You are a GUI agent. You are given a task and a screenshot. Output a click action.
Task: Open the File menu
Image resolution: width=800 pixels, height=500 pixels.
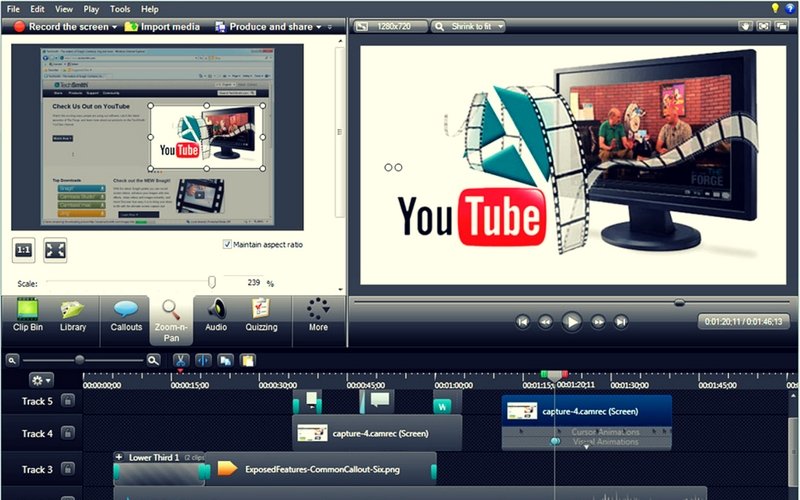13,9
